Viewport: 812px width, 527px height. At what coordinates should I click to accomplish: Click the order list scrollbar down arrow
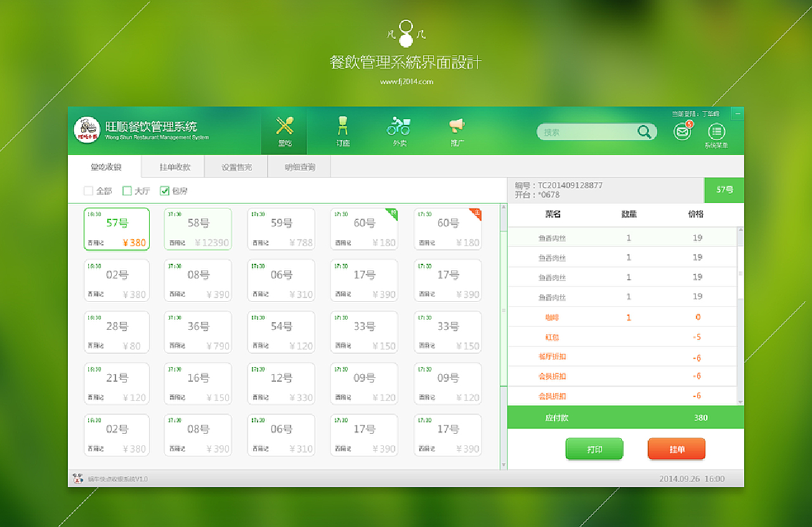740,401
